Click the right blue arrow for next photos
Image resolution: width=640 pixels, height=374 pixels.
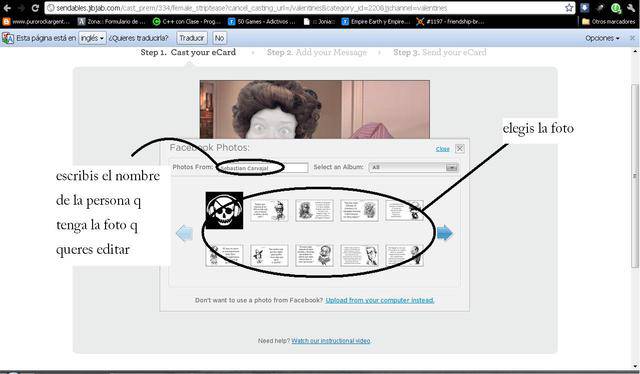pyautogui.click(x=444, y=233)
